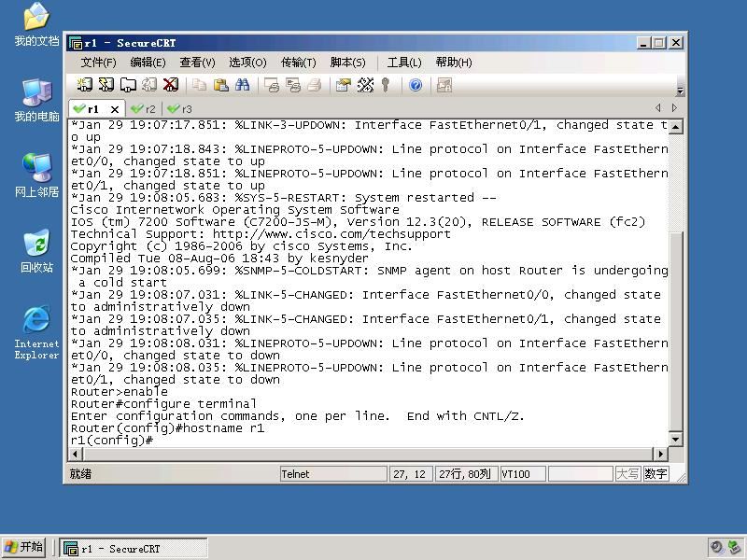The height and width of the screenshot is (560, 747).
Task: Click the '27, 12' cursor position field
Action: pos(410,474)
